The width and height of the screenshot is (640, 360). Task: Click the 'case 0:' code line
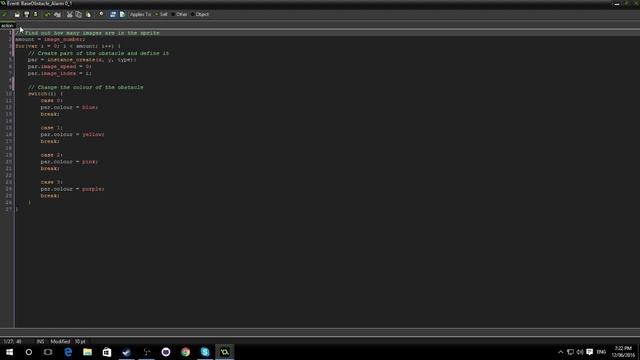pos(51,100)
